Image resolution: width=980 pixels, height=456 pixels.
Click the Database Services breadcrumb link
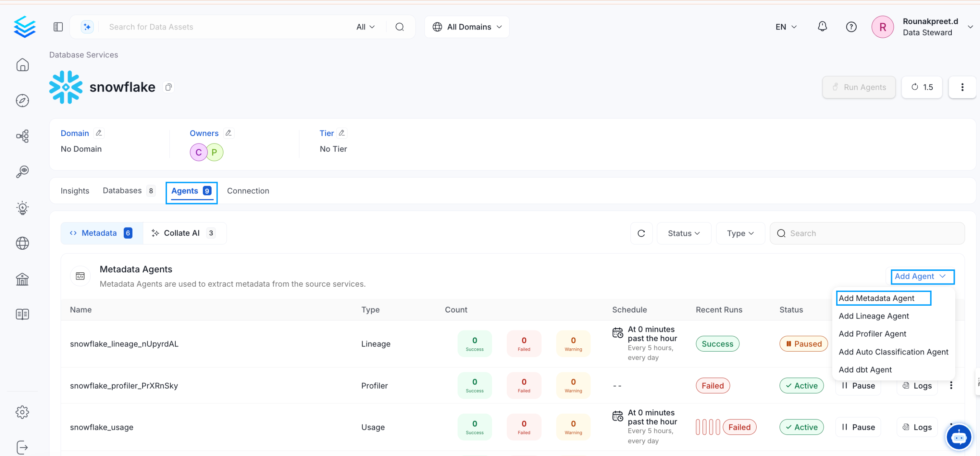[83, 55]
